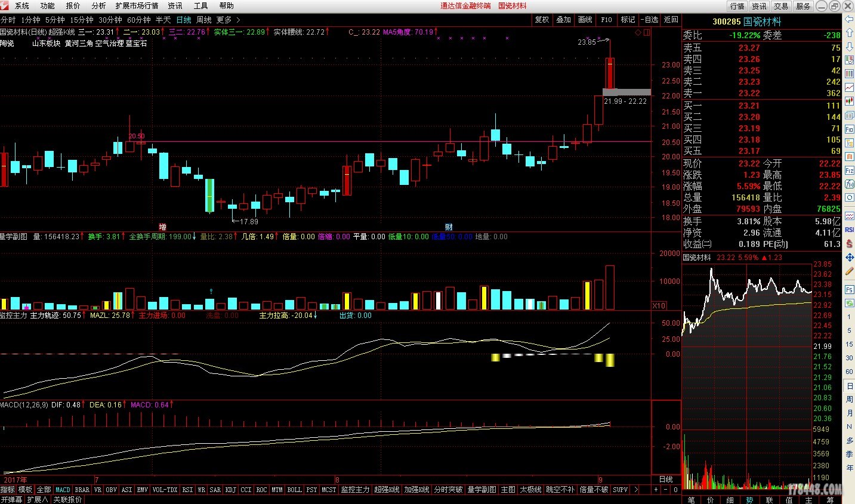Viewport: 855px width, 504px height.
Task: Open the 指标 indicator selector at bottom left
Action: click(x=8, y=490)
